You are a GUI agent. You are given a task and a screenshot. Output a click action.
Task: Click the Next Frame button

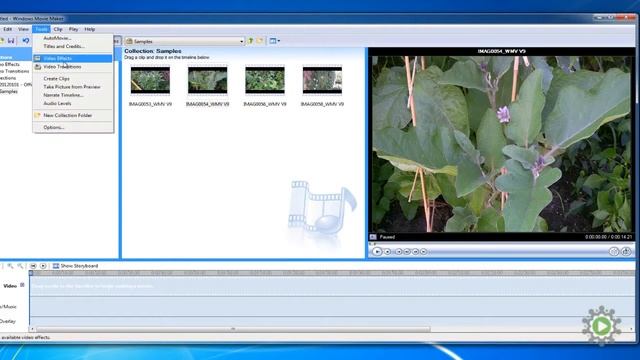[x=416, y=252]
